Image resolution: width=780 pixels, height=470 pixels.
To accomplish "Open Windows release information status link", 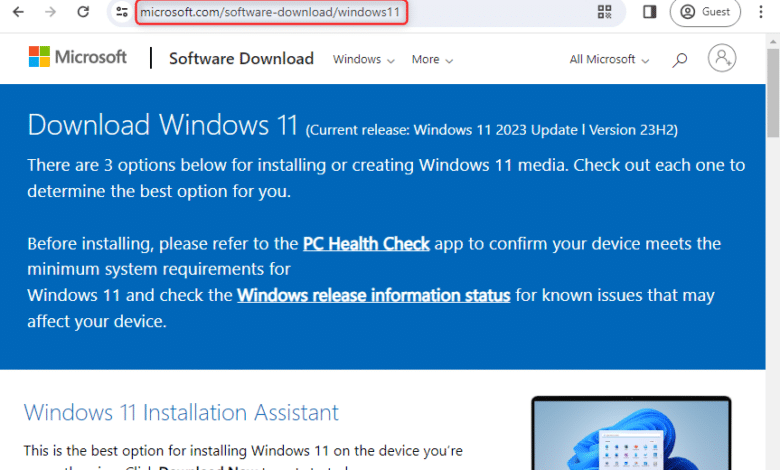I will click(x=374, y=295).
